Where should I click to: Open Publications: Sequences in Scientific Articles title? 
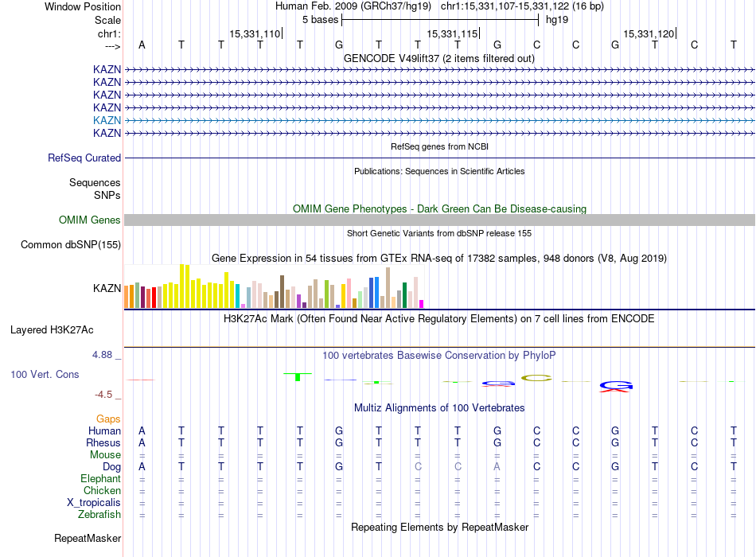439,171
